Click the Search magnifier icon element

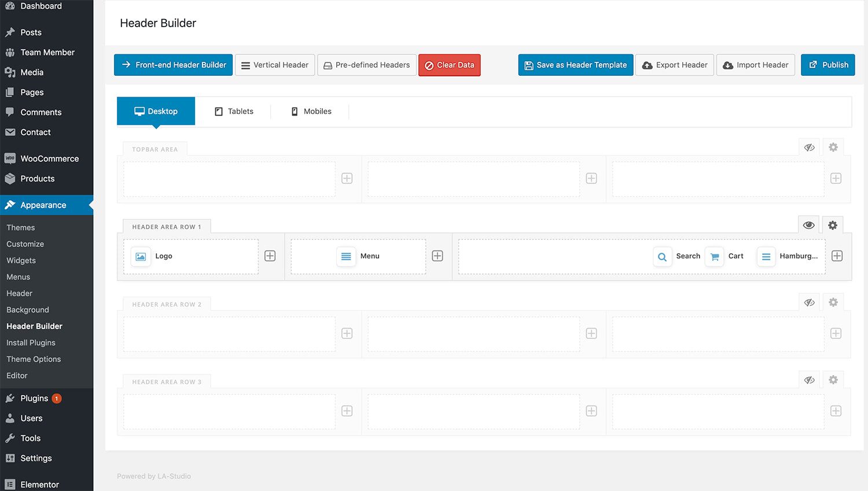pos(662,257)
